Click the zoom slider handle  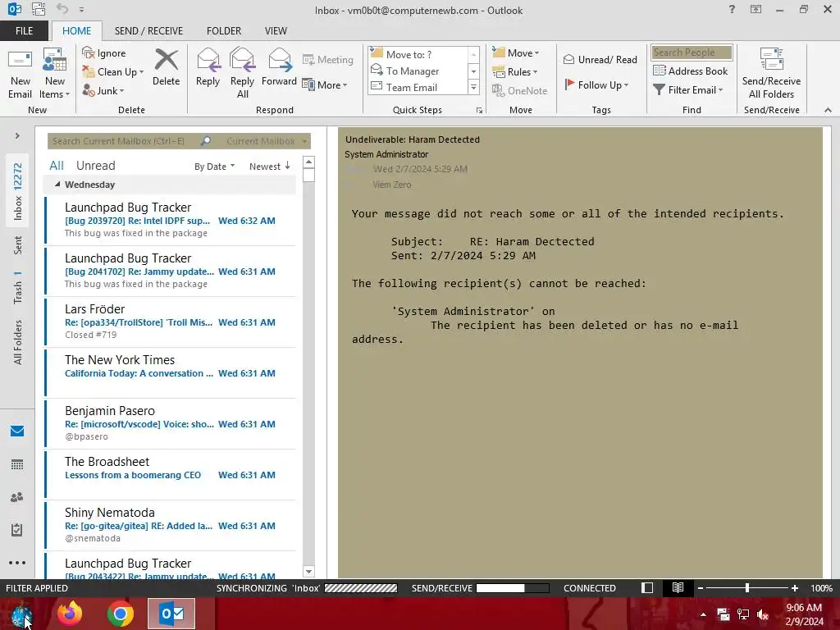pos(746,588)
